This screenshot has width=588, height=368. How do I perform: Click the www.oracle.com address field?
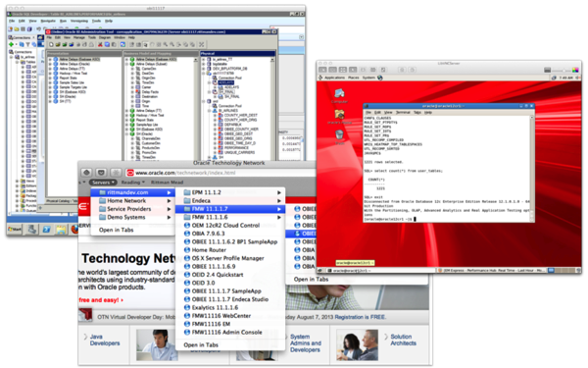tap(221, 173)
